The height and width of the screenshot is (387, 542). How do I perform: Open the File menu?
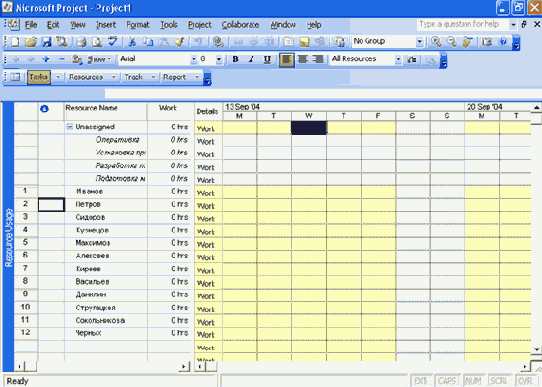click(31, 25)
